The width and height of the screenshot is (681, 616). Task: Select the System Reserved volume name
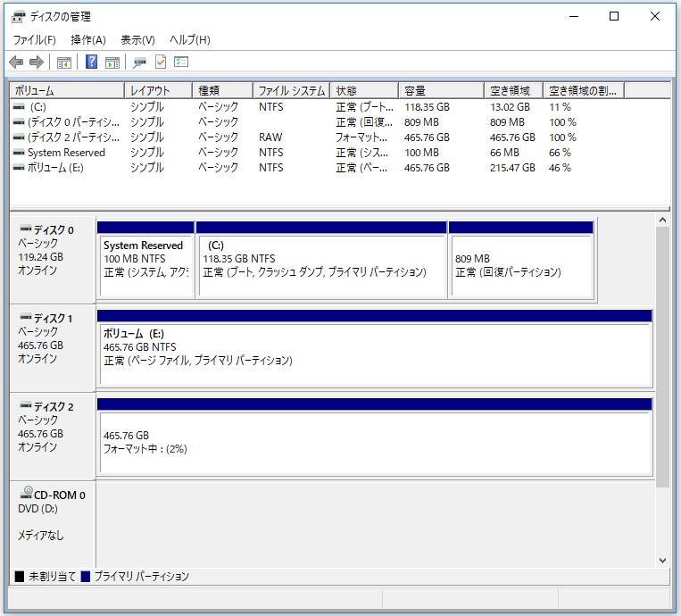tap(66, 153)
